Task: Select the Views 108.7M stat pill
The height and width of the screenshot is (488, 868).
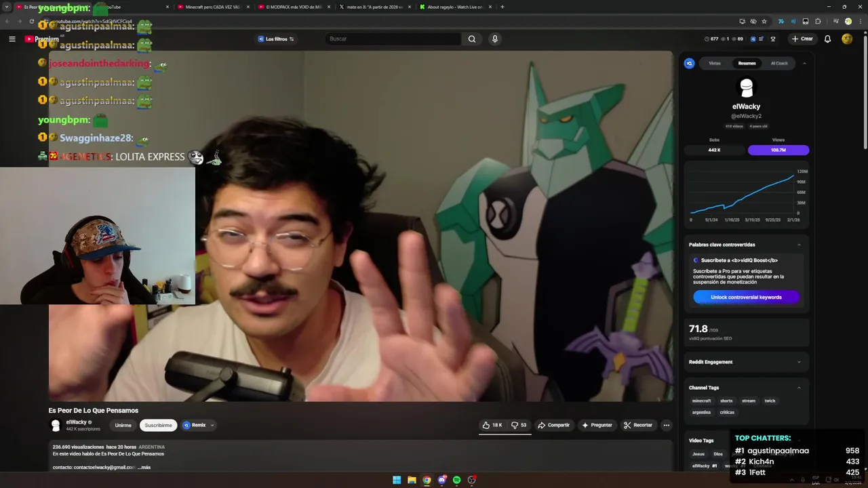Action: click(x=778, y=150)
